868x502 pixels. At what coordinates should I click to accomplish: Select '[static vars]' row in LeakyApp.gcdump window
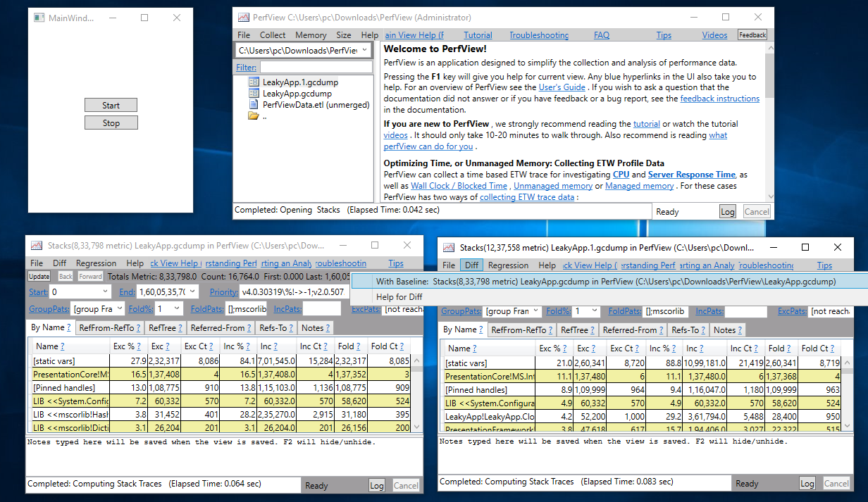point(220,361)
